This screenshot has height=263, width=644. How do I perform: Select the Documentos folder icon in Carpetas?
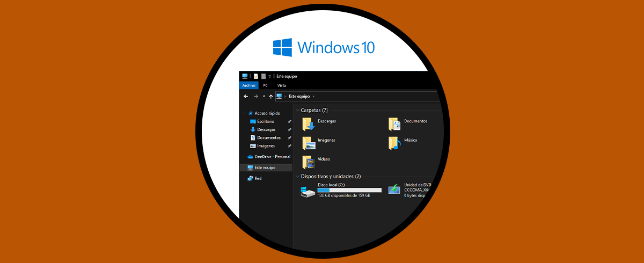[394, 125]
